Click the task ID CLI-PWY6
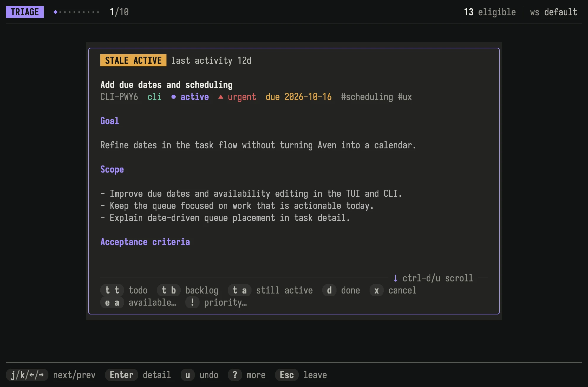This screenshot has width=588, height=387. (x=119, y=97)
